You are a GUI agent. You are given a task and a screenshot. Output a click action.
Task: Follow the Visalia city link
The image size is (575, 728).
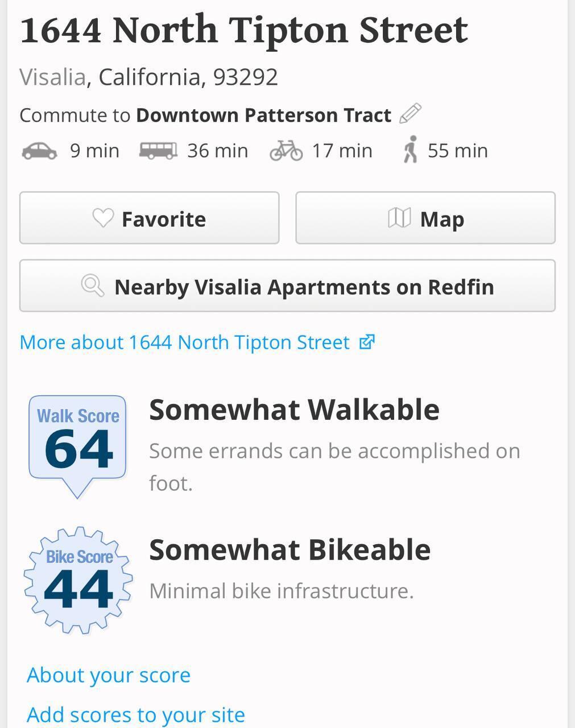(52, 77)
